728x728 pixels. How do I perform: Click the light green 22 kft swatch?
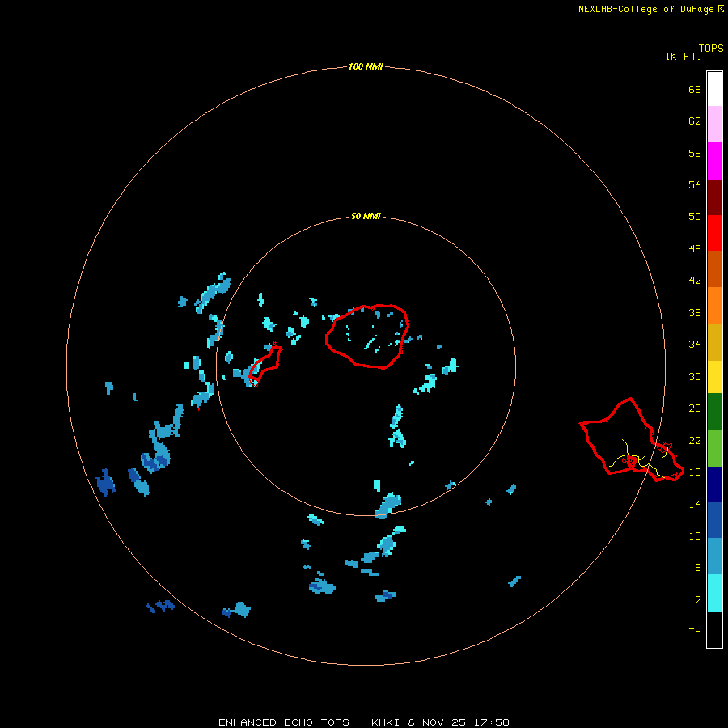[714, 448]
